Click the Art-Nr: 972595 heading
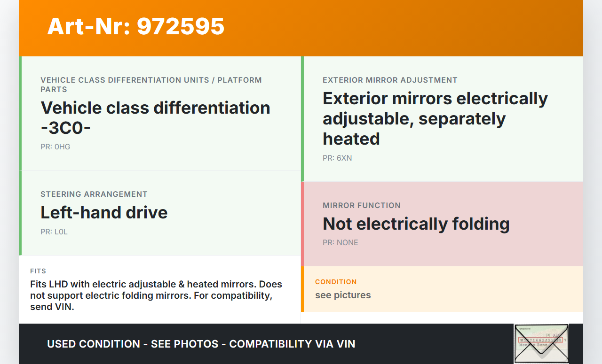The image size is (602, 364). click(x=136, y=26)
